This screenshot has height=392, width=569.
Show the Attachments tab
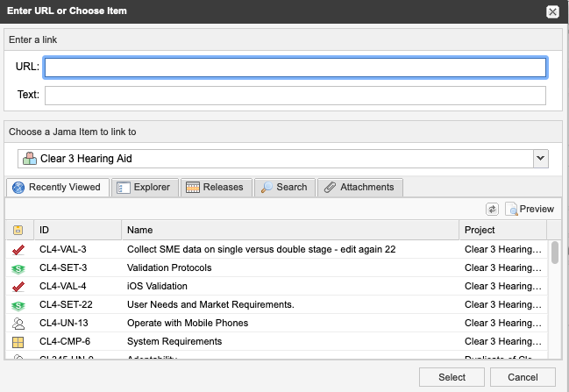pyautogui.click(x=359, y=187)
